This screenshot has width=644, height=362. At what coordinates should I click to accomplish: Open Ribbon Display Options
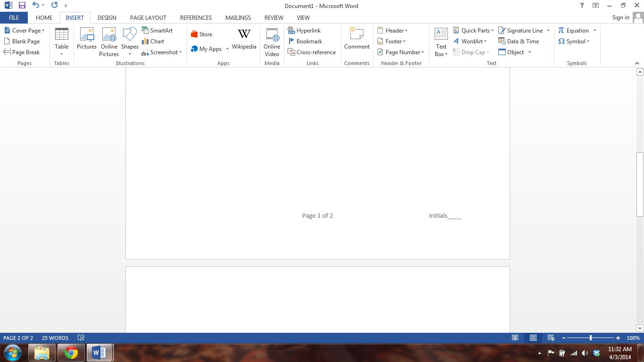point(596,6)
